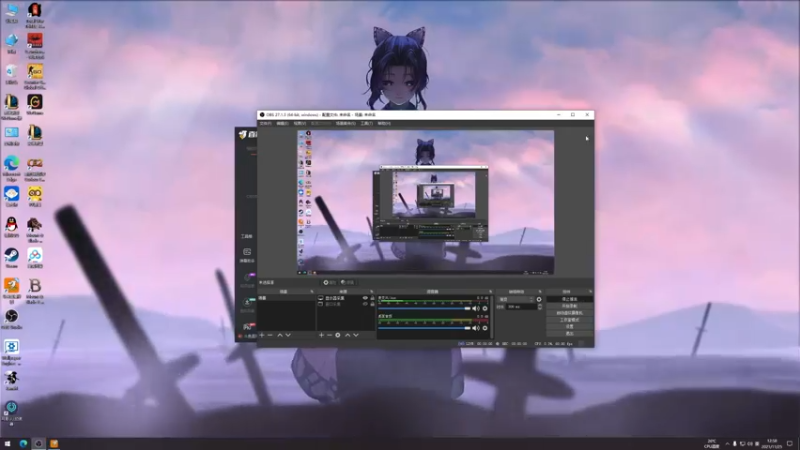Image resolution: width=800 pixels, height=450 pixels.
Task: Expand hidden system tray icons chevron
Action: click(x=728, y=444)
